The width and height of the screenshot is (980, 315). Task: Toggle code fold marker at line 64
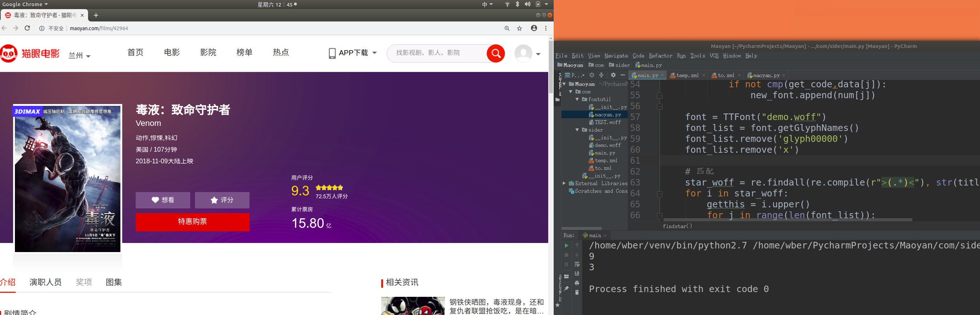(660, 194)
